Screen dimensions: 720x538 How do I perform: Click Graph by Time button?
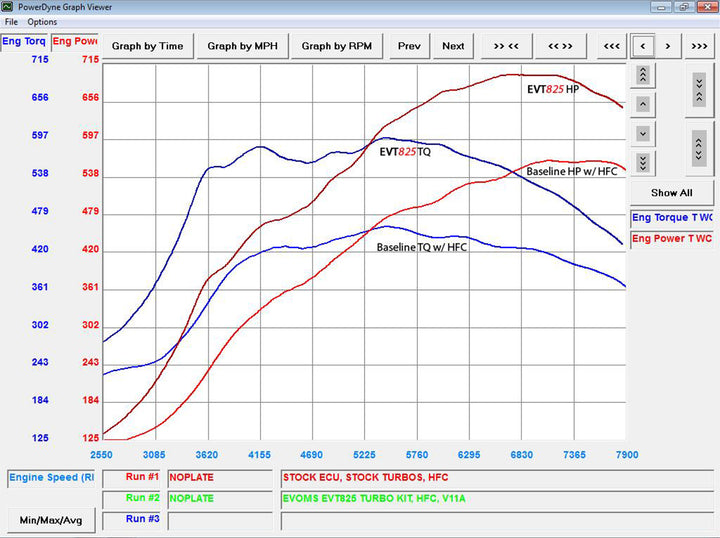[147, 46]
